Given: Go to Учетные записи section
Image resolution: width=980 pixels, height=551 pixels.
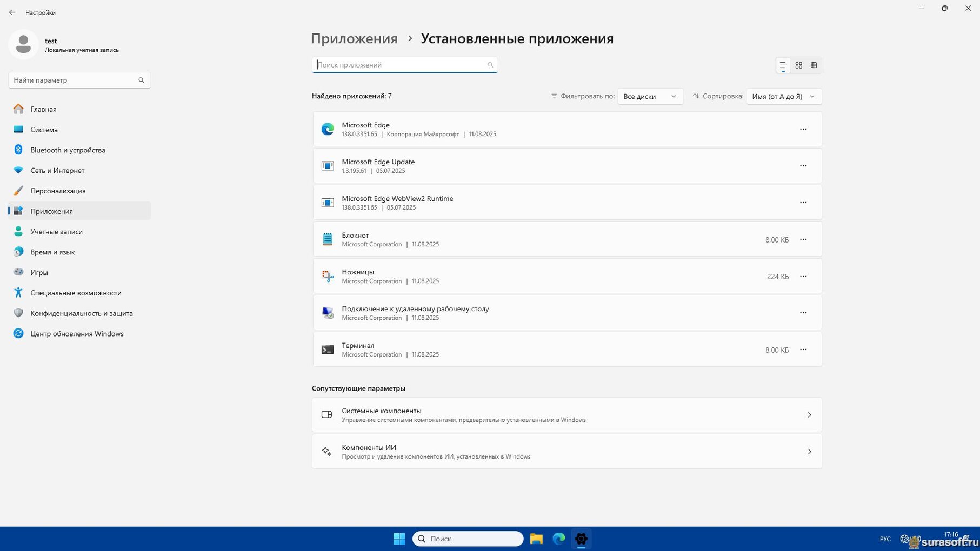Looking at the screenshot, I should (x=79, y=232).
